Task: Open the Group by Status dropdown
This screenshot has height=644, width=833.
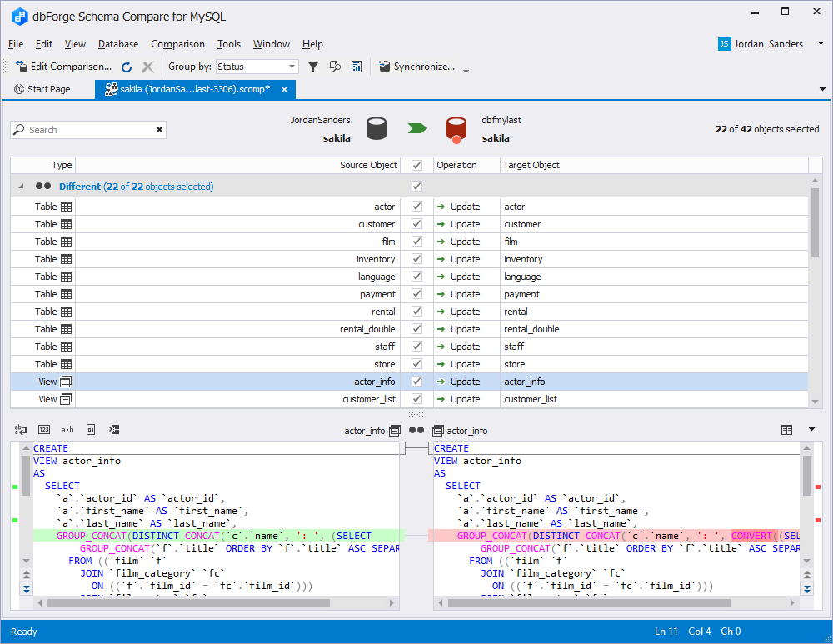Action: point(292,67)
